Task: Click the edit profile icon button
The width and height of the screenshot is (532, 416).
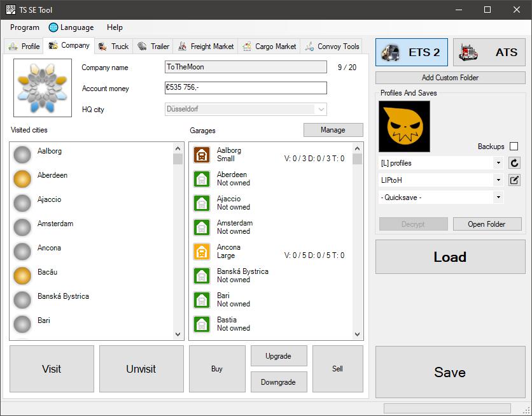Action: 514,180
